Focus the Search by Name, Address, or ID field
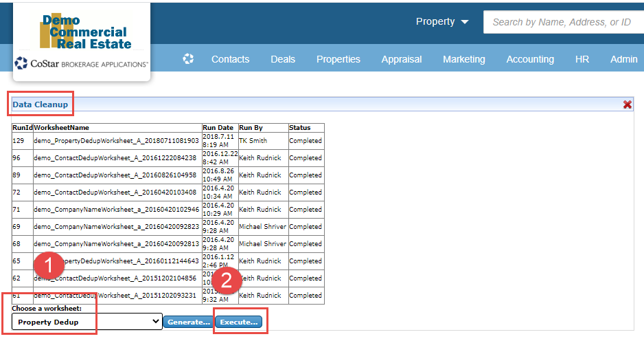The width and height of the screenshot is (644, 352). [563, 22]
